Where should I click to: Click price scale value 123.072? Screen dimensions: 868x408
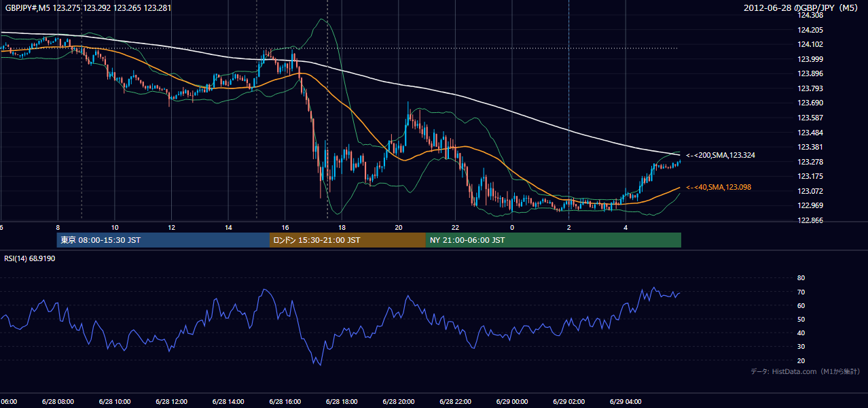(x=811, y=191)
